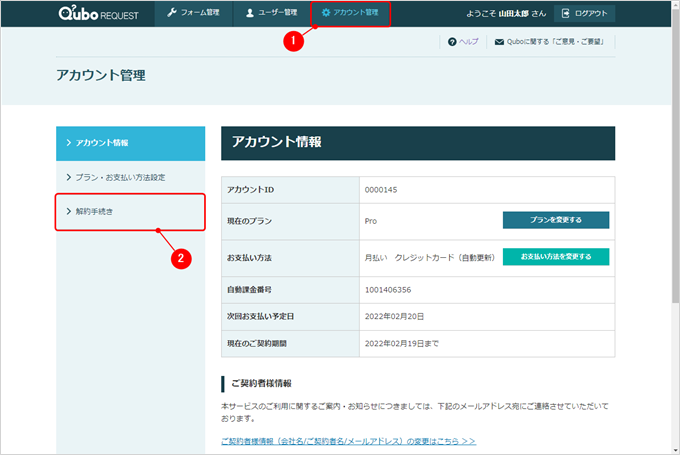Click account ID value 0000145
Viewport: 680px width, 455px height.
click(381, 190)
